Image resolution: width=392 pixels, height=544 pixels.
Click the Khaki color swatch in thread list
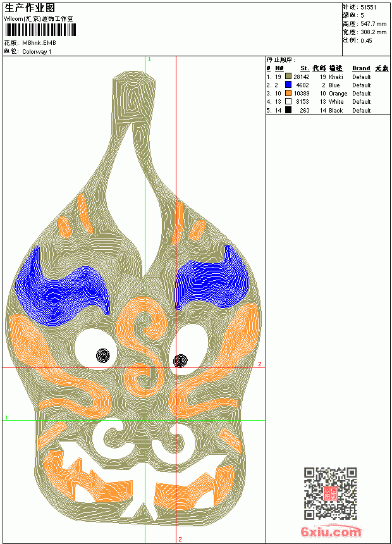pos(288,76)
